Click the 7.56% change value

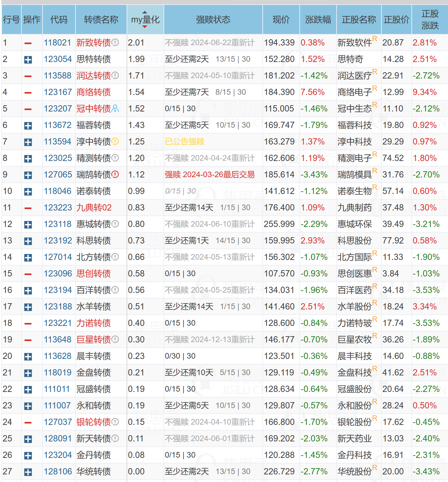pos(313,92)
